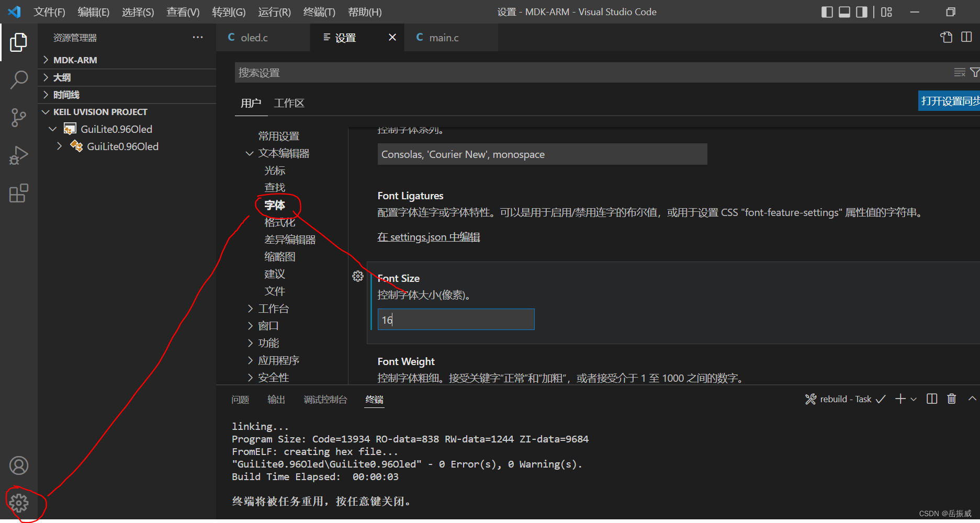Maximize the panel with chevron icon
This screenshot has width=980, height=523.
coord(972,399)
